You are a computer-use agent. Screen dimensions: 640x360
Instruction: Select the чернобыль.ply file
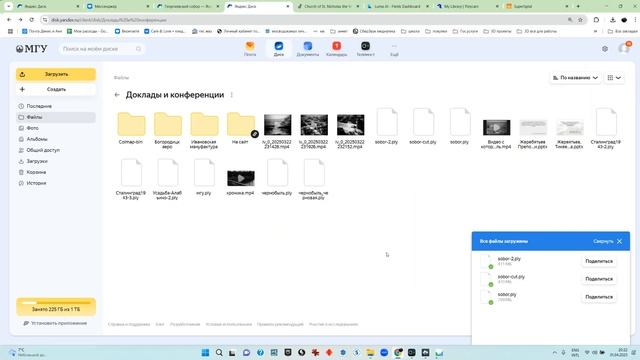[x=277, y=177]
